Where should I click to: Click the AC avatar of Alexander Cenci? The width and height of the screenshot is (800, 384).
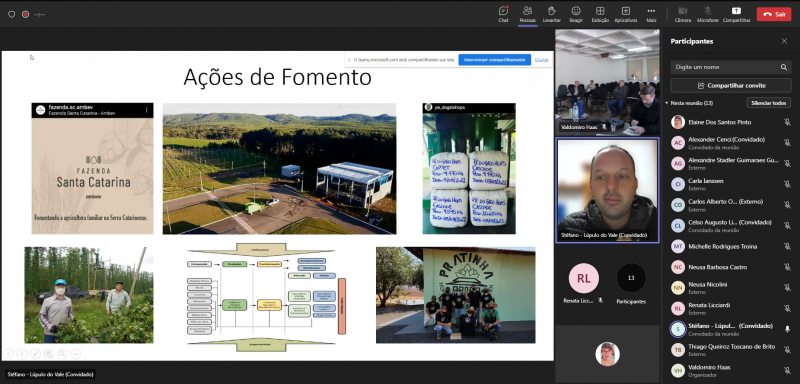tap(678, 143)
